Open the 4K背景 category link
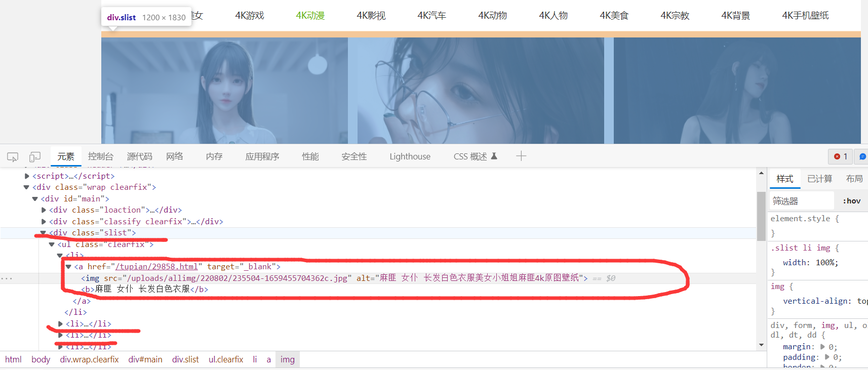868x370 pixels. coord(736,16)
